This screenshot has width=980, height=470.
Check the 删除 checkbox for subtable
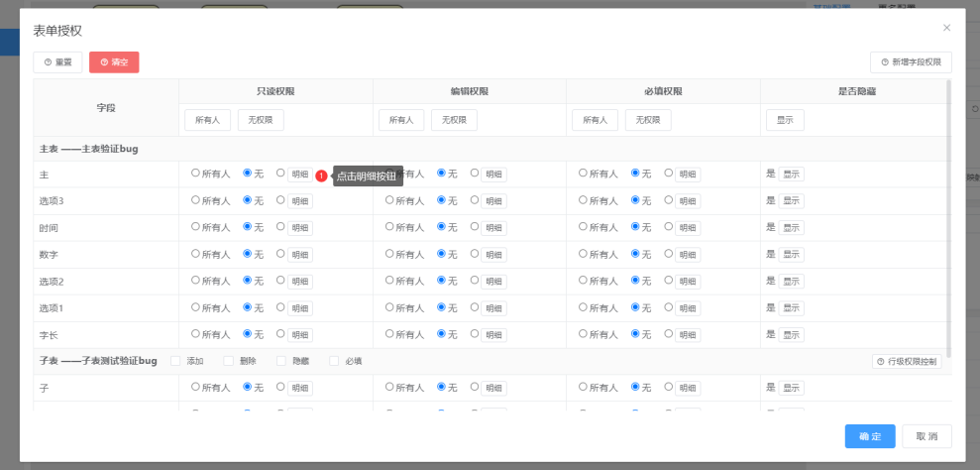pyautogui.click(x=228, y=361)
